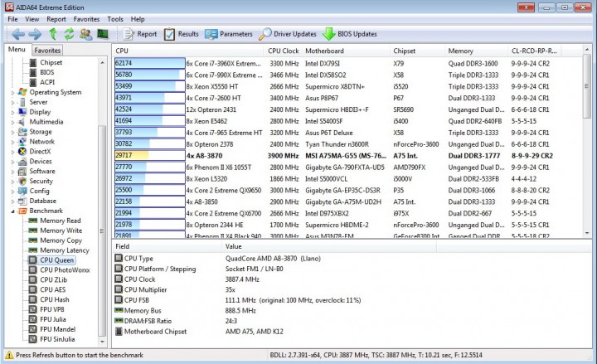The image size is (597, 364).
Task: Open the Report toolbar button
Action: point(140,34)
